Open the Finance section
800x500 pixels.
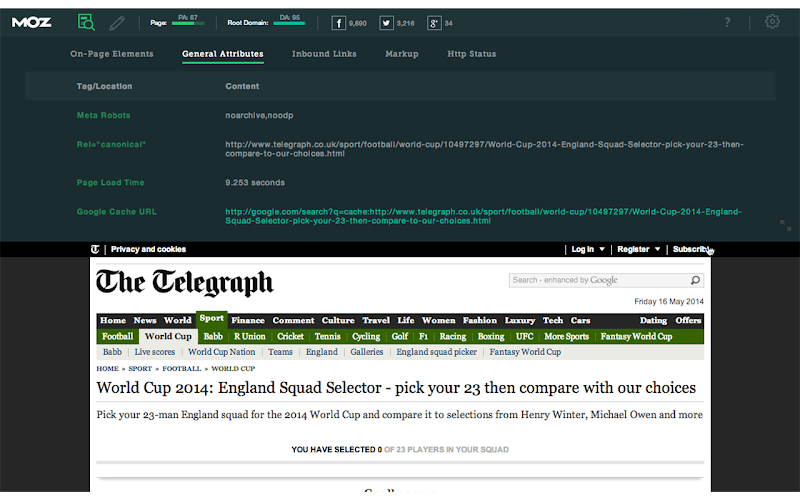click(247, 320)
